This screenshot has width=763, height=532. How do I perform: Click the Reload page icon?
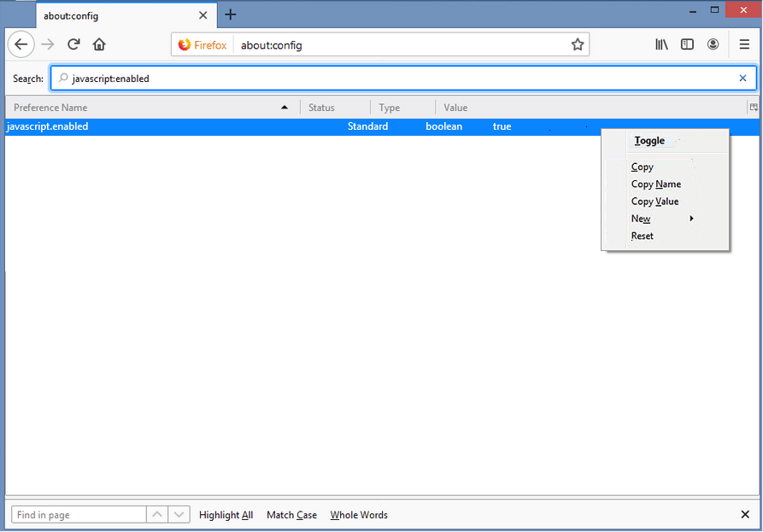tap(73, 44)
